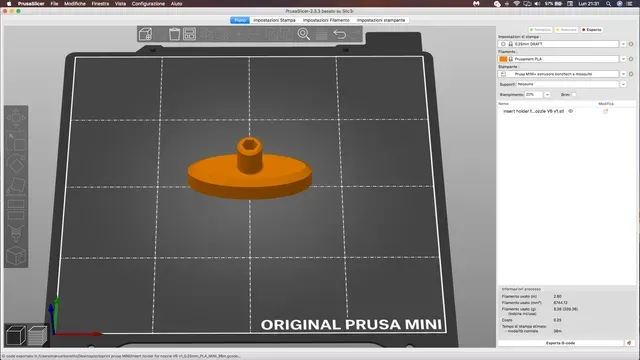Open the Impostazioni Stampa tab
Screen dimensions: 640x360
(274, 20)
